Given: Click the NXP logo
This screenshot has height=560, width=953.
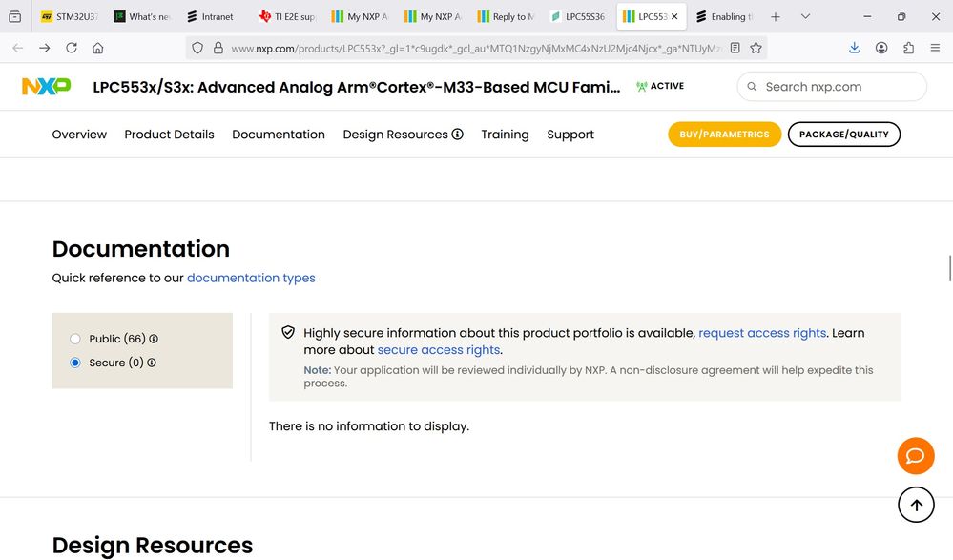Looking at the screenshot, I should (47, 87).
